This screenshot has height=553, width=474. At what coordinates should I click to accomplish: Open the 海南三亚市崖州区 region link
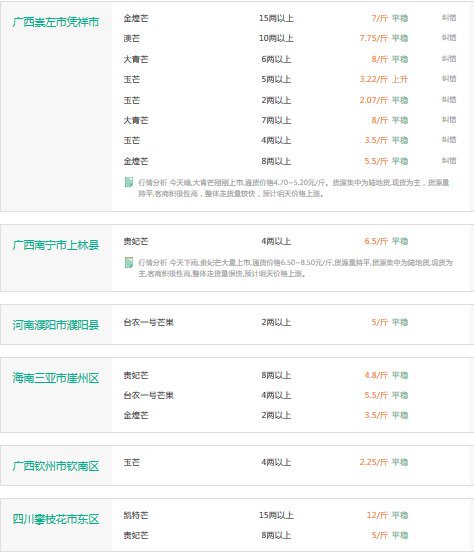click(x=56, y=378)
